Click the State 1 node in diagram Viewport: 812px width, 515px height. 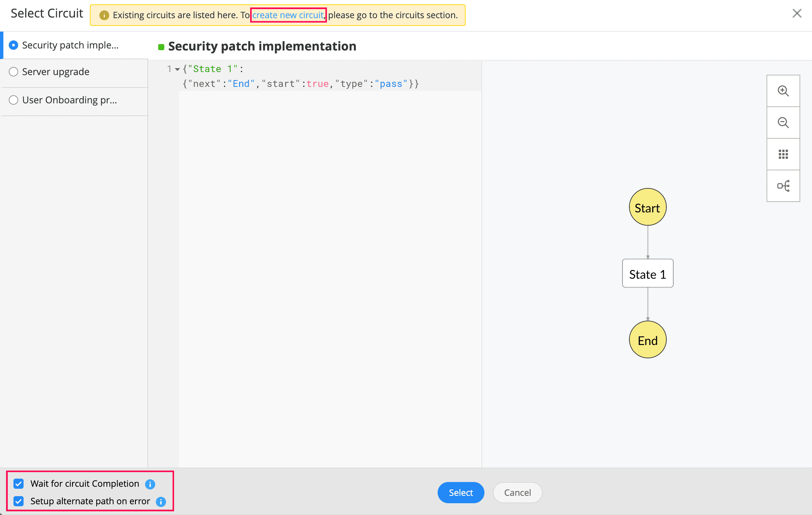[647, 274]
